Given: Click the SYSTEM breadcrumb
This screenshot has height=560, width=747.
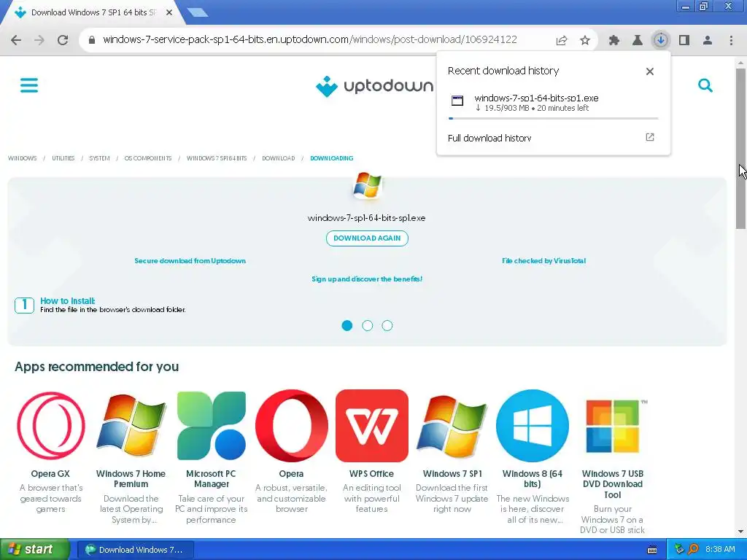Looking at the screenshot, I should [99, 158].
